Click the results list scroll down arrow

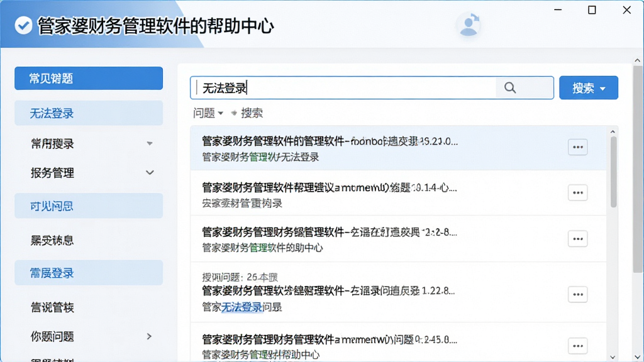click(613, 357)
